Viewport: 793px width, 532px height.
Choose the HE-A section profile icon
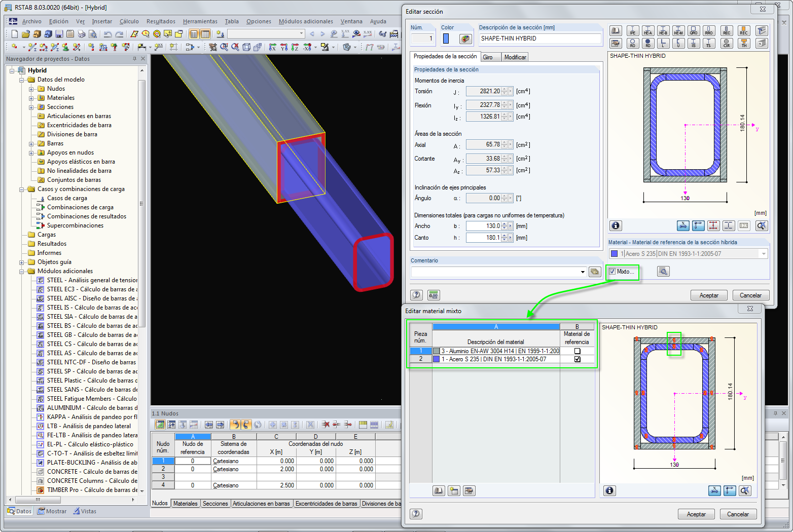click(648, 31)
